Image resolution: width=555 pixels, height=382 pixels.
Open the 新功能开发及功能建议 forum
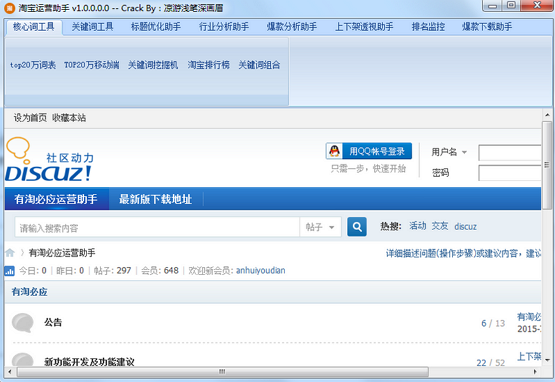coord(89,362)
